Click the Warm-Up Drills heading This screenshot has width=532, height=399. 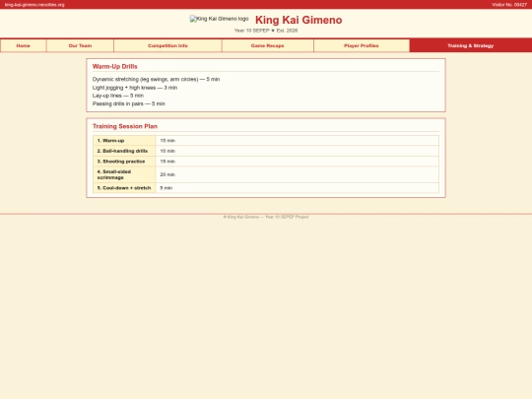[x=115, y=67]
